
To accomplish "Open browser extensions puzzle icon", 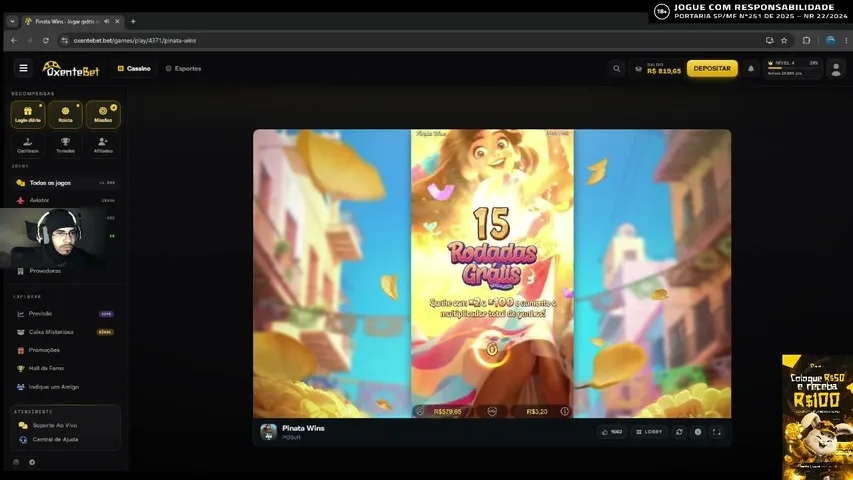I will pyautogui.click(x=806, y=40).
